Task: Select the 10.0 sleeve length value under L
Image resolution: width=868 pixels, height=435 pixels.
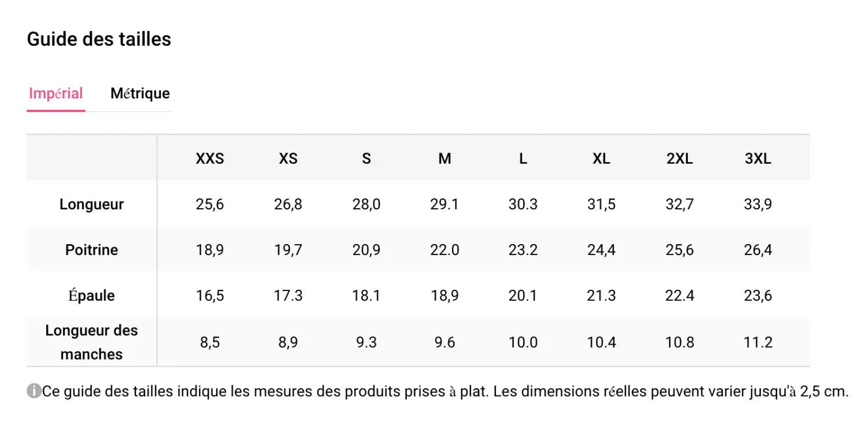Action: (523, 342)
